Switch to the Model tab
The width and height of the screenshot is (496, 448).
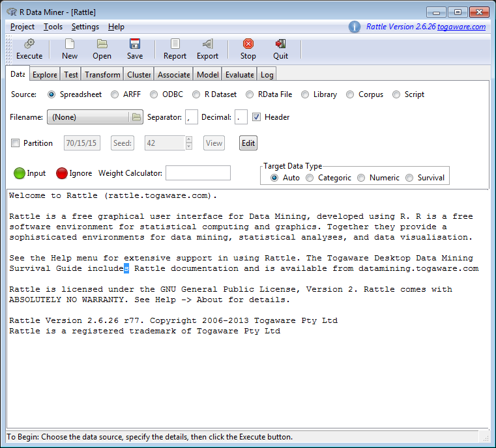tap(207, 75)
